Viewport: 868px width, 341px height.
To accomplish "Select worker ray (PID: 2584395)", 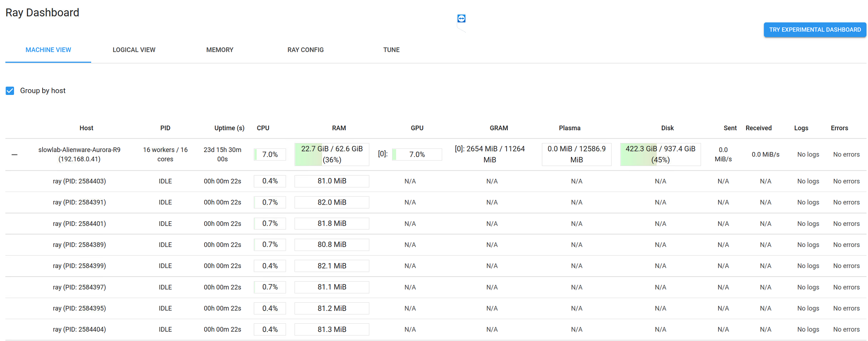I will pos(79,308).
